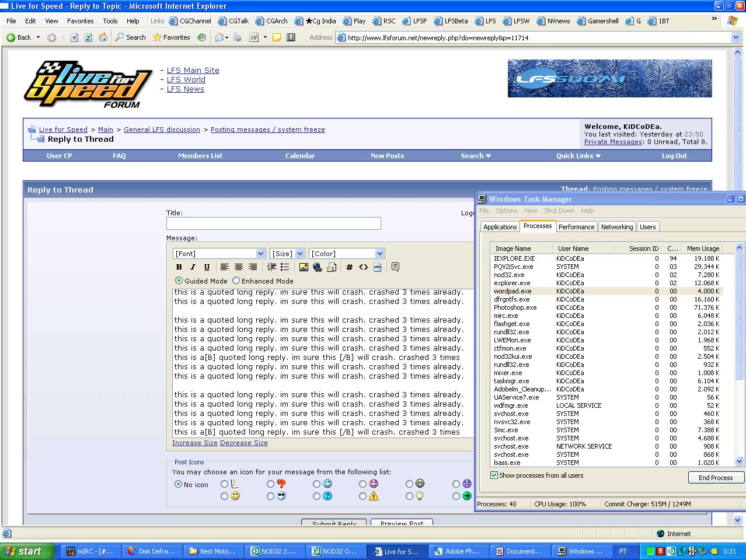Choose light bulb post icon radio

pos(409,496)
